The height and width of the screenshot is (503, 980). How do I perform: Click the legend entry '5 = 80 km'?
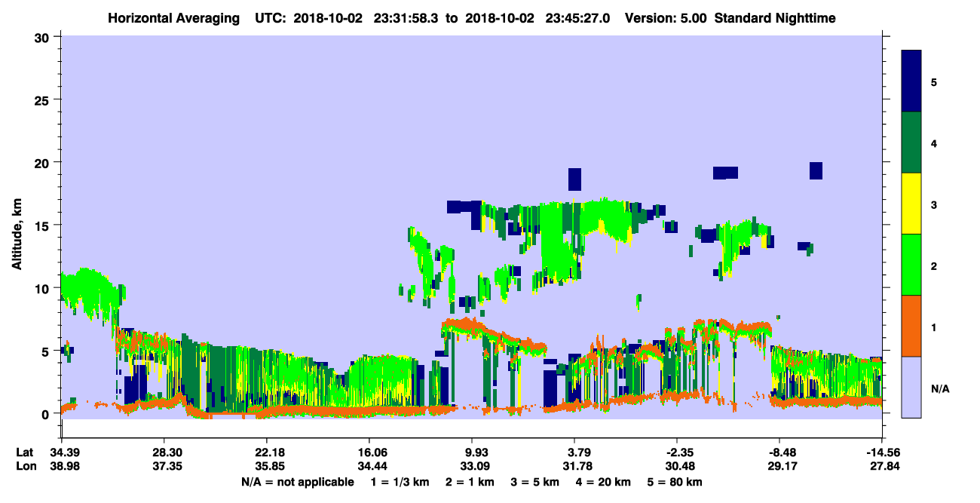675,482
